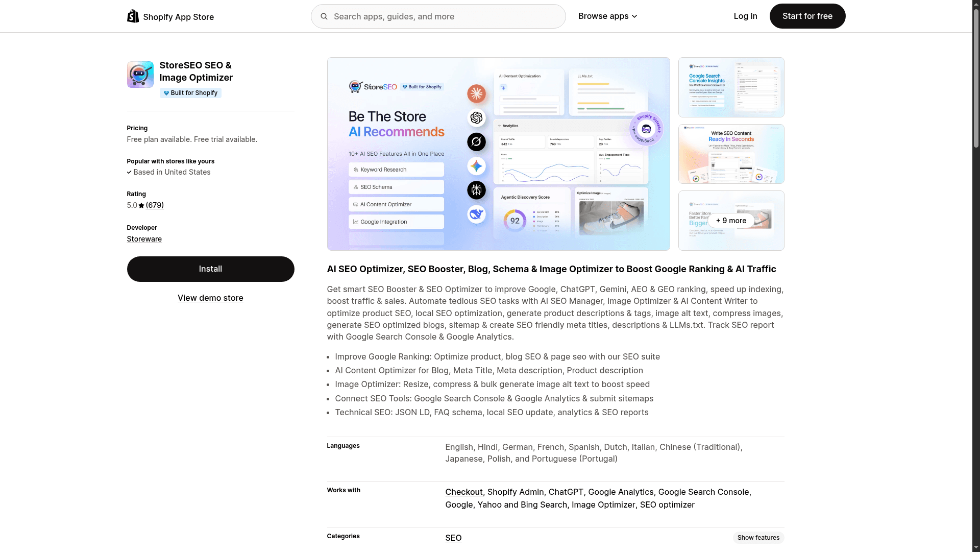Click the SEO Schema item in hero image

(396, 187)
